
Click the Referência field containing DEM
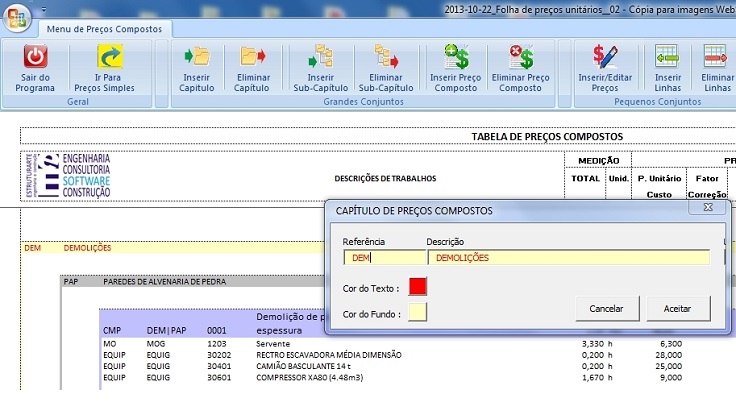(381, 257)
